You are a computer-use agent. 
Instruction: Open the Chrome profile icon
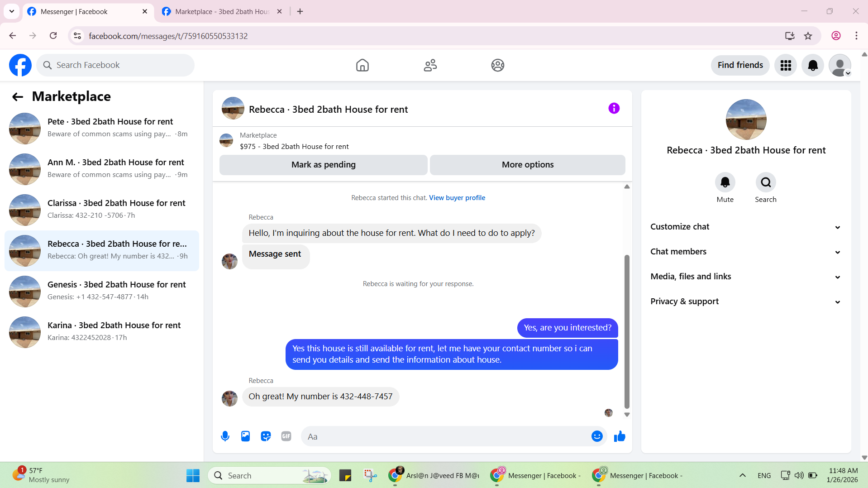836,36
